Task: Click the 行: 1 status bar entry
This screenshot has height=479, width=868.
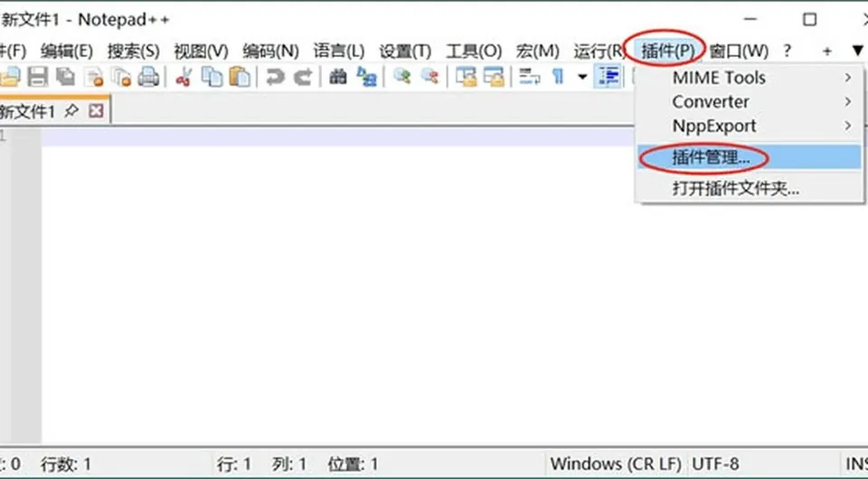Action: [234, 464]
